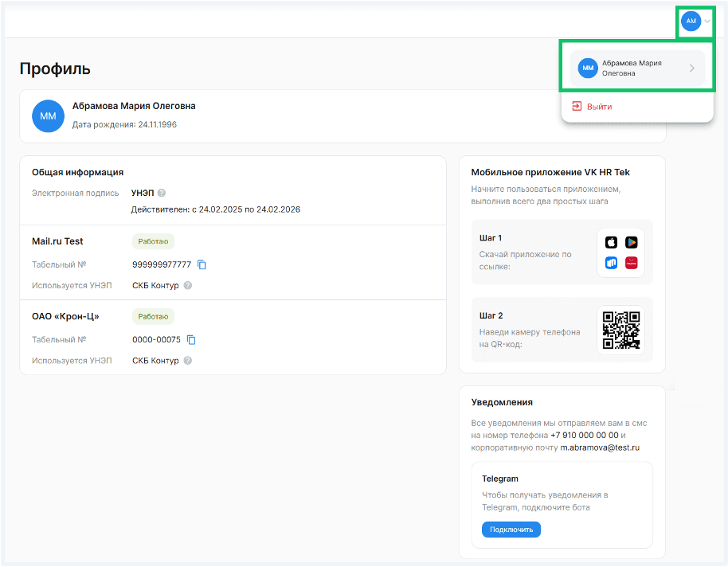Click the Работаю status badge for Mail.ru Test
The image size is (728, 567).
(x=153, y=241)
